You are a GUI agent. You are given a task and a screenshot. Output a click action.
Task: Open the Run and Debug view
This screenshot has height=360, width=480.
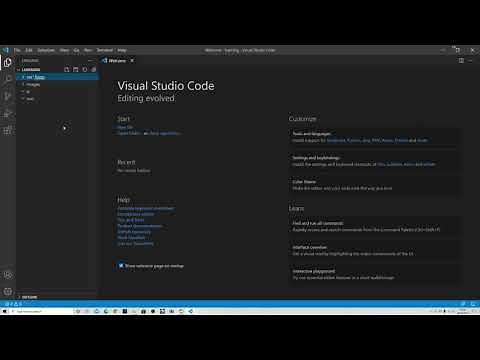[8, 113]
